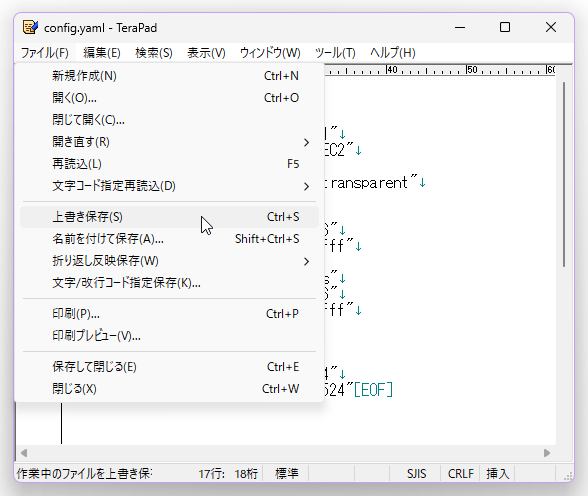Choose 印刷(P)... menu entry

click(170, 314)
